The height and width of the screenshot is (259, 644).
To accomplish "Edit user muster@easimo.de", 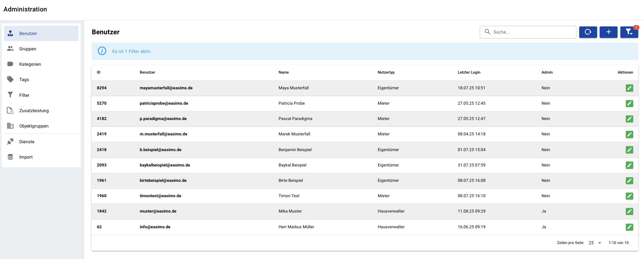I will click(x=629, y=211).
